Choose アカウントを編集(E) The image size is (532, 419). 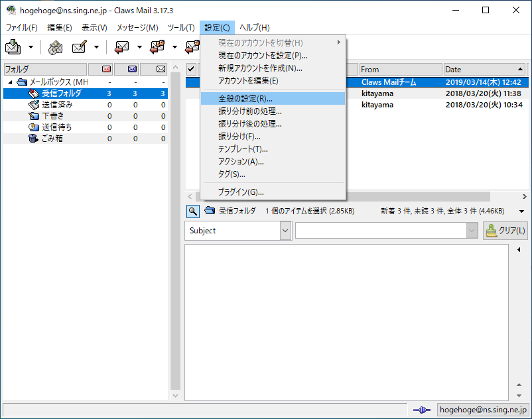pyautogui.click(x=273, y=81)
